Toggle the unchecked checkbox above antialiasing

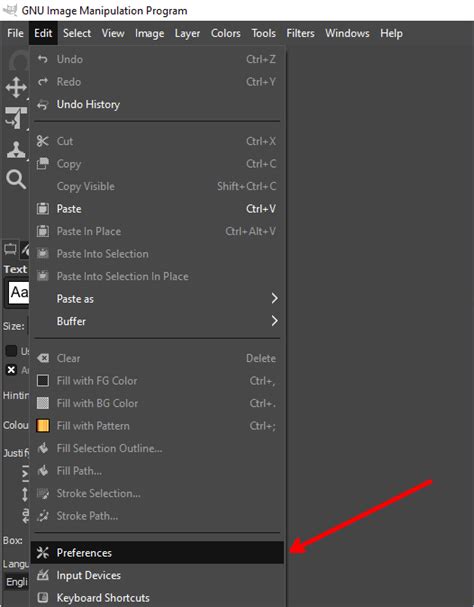11,351
